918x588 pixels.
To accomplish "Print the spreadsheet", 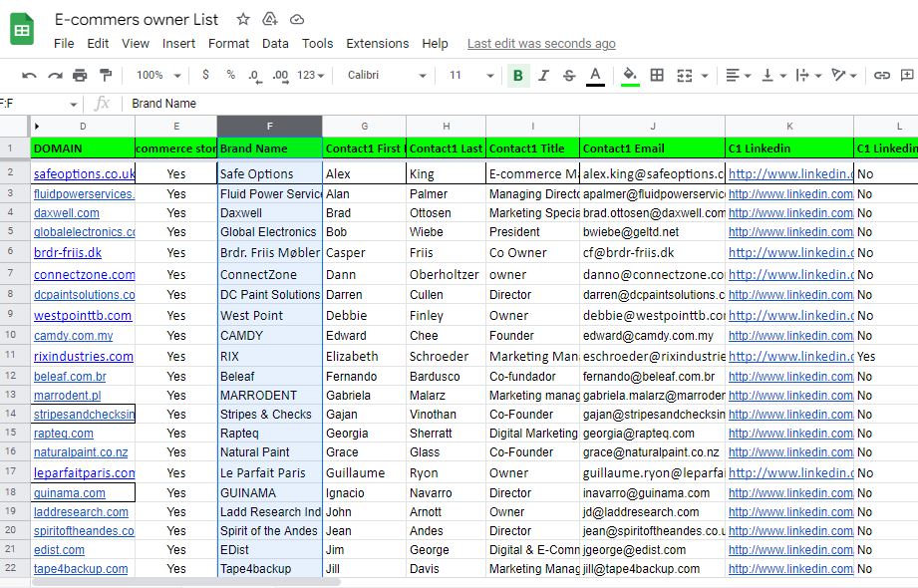I will pos(80,75).
